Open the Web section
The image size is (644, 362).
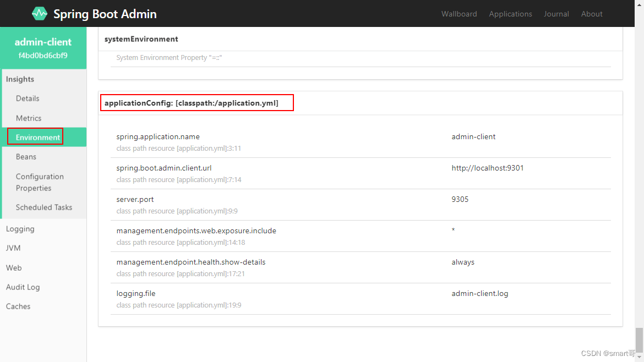(14, 267)
